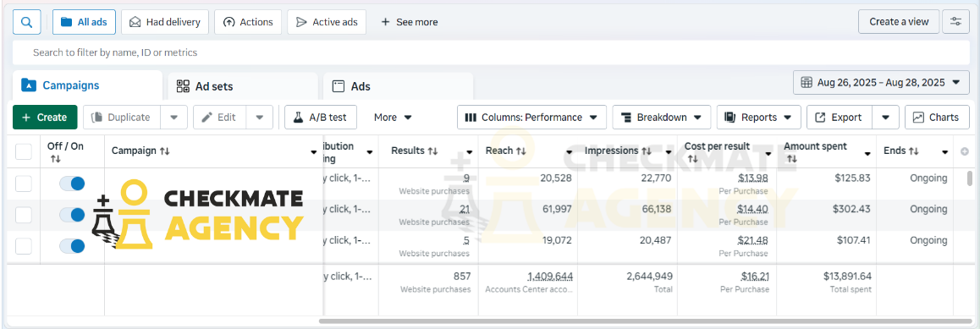Sort by the Off / On column arrows
Viewport: 980px width, 329px height.
point(56,159)
